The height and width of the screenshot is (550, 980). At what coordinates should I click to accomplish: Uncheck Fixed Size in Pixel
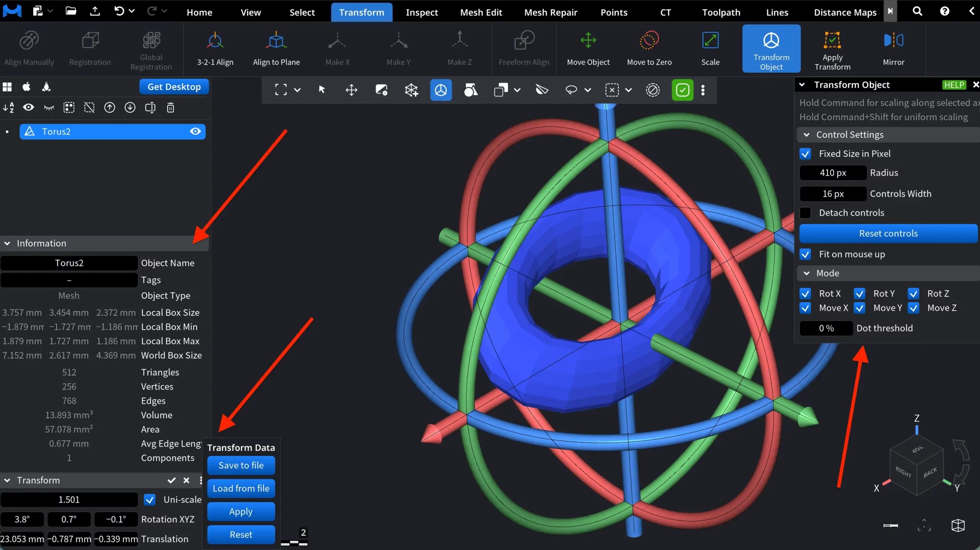805,154
